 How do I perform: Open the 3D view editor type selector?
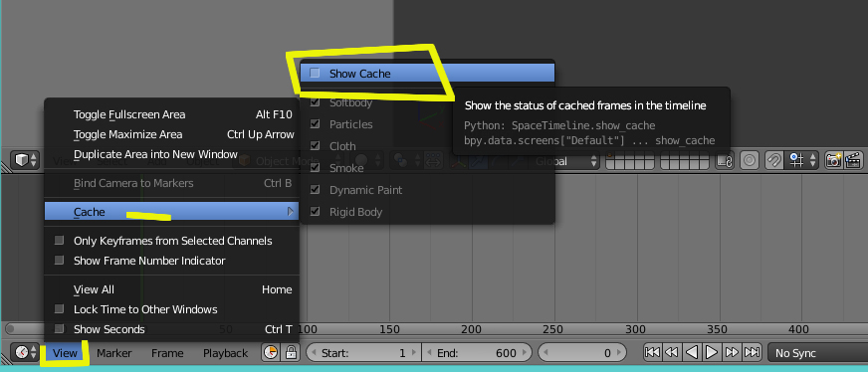coord(26,161)
